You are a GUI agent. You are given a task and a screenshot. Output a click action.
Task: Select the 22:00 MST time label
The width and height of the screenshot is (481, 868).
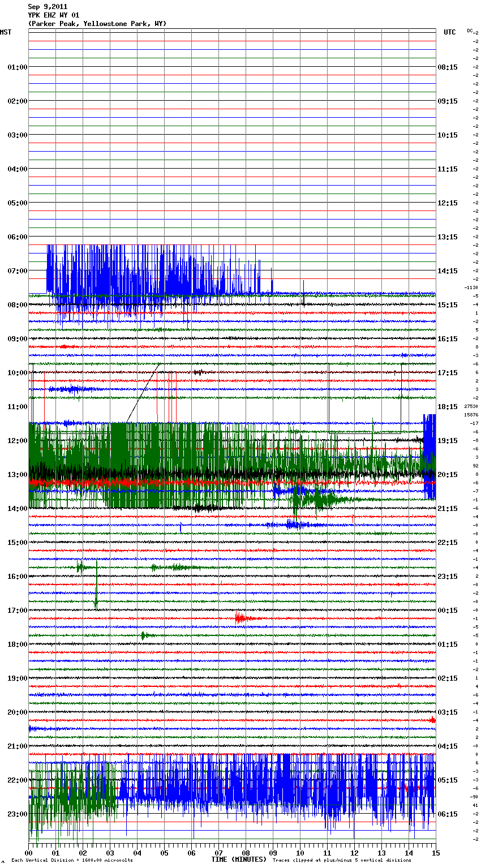coord(18,780)
